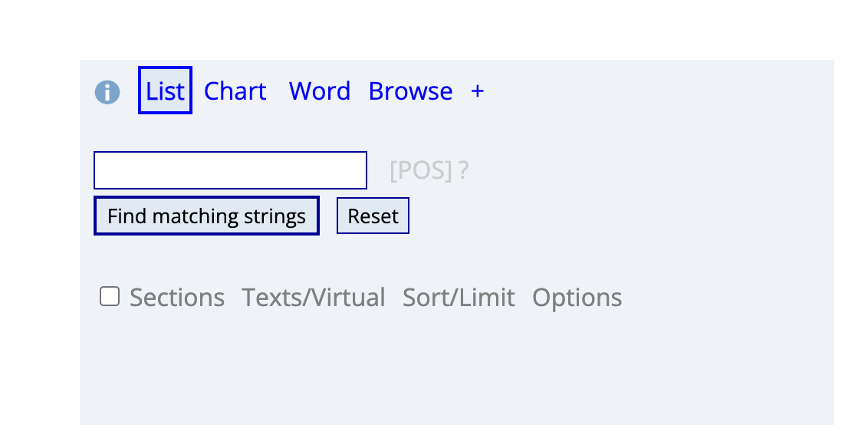Expand the Texts/Virtual options
Viewport: 868px width, 425px height.
tap(314, 298)
